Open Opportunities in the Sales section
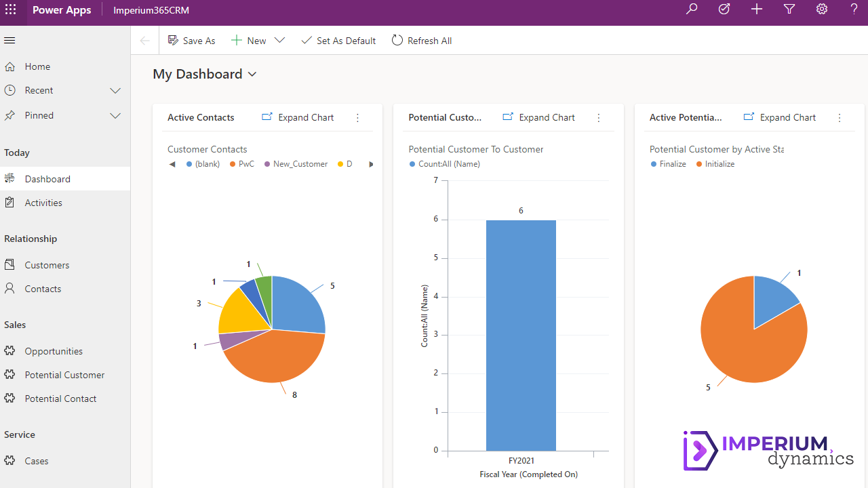Image resolution: width=868 pixels, height=488 pixels. point(54,351)
